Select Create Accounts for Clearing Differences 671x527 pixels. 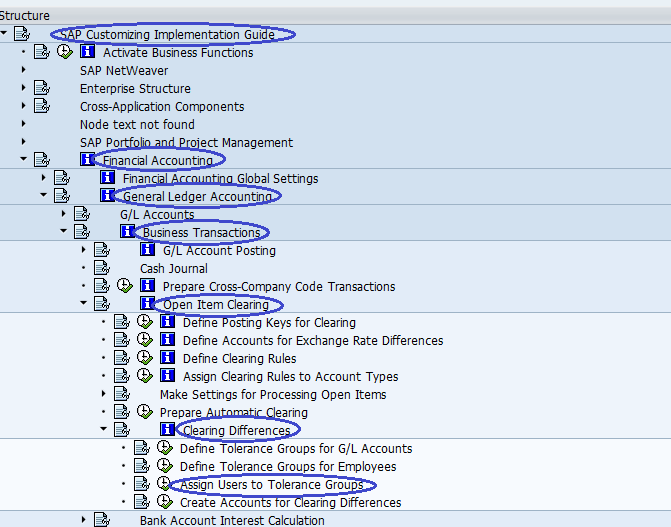[x=291, y=502]
